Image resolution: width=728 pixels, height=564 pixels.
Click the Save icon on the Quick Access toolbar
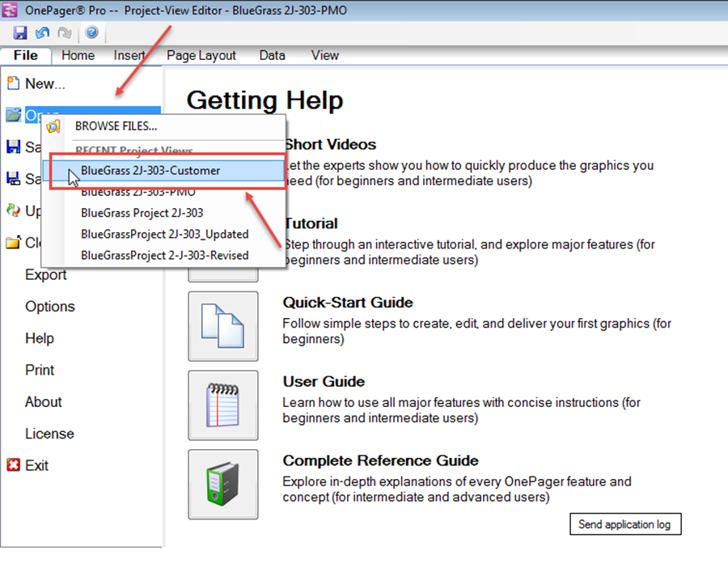point(19,32)
